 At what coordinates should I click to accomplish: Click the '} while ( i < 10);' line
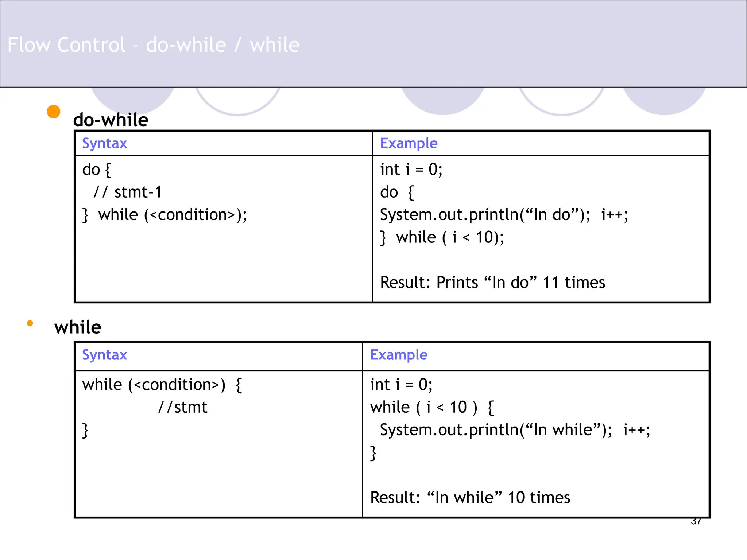click(442, 237)
